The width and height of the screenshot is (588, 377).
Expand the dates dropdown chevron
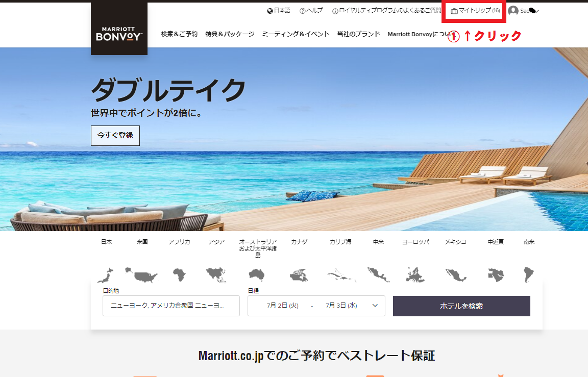375,306
